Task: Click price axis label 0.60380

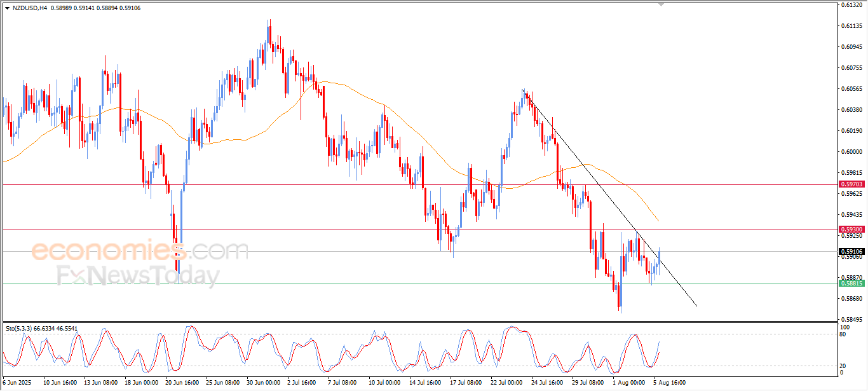Action: pyautogui.click(x=851, y=110)
